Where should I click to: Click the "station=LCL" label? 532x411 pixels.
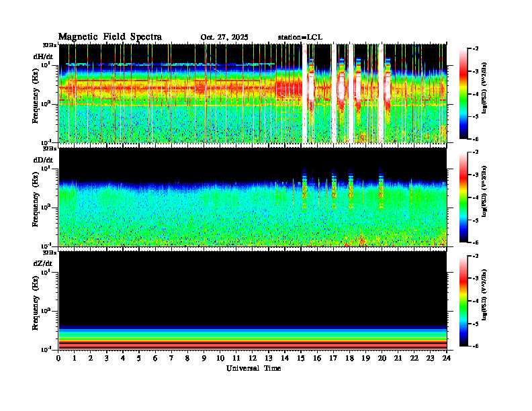[x=300, y=38]
